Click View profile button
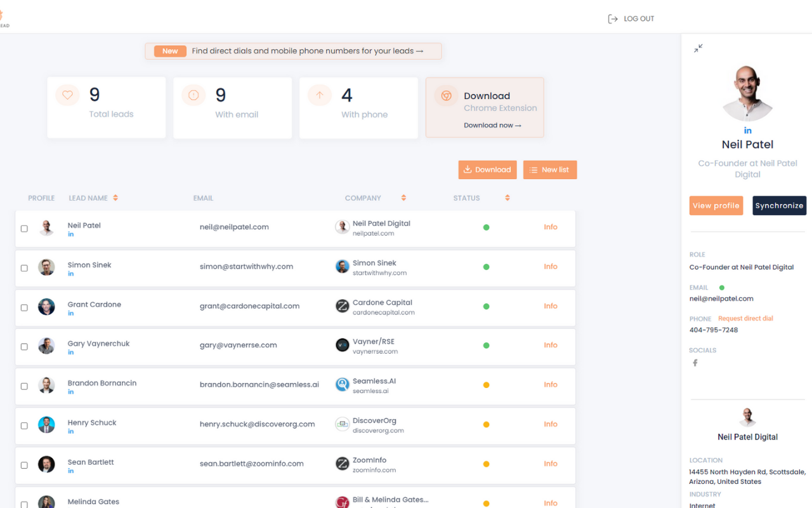Viewport: 812px width, 508px height. point(716,206)
